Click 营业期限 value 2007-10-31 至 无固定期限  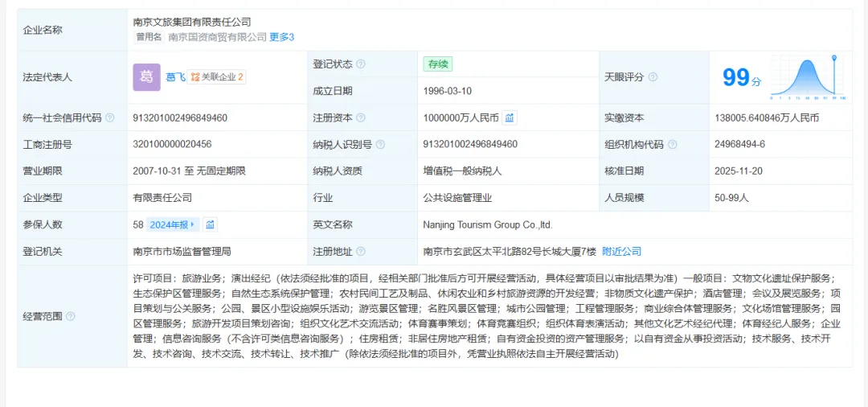click(190, 171)
